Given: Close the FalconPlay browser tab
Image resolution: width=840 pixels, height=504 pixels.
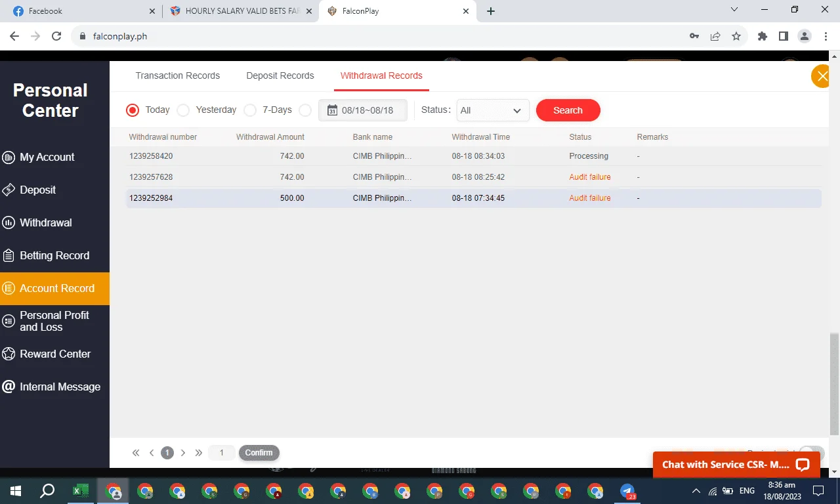Looking at the screenshot, I should click(x=466, y=11).
